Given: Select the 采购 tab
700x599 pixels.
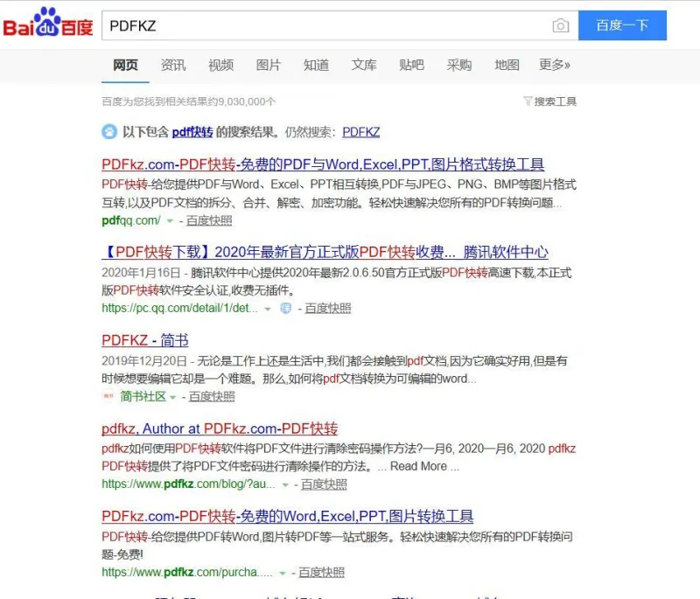Looking at the screenshot, I should pyautogui.click(x=458, y=65).
